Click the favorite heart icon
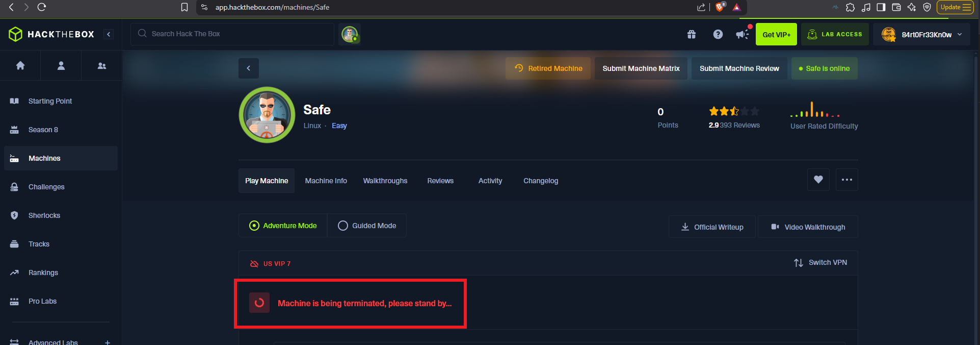This screenshot has height=345, width=980. pos(818,180)
